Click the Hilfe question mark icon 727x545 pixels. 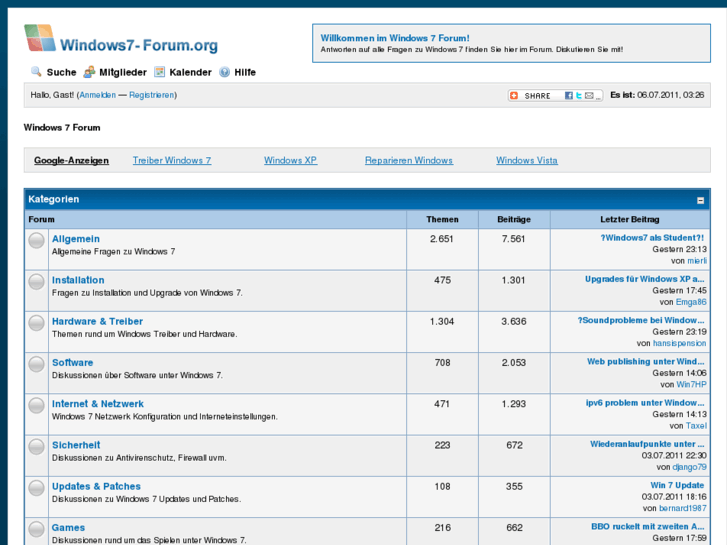coord(224,72)
